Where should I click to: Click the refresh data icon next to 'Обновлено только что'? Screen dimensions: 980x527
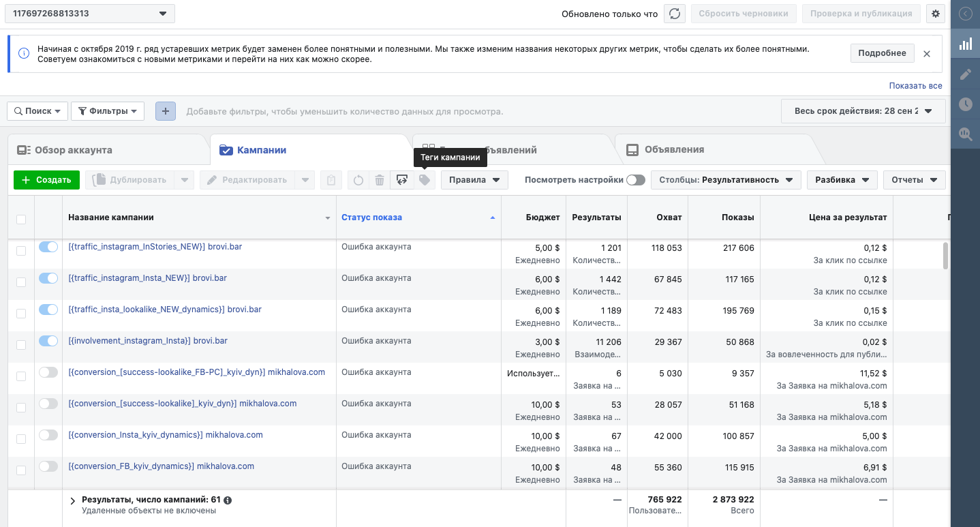coord(675,14)
